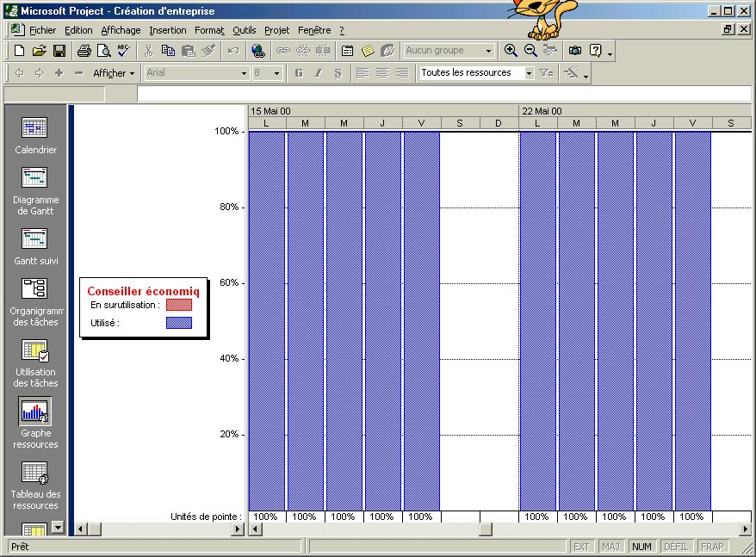Switch to Organigramme des tâches view
The width and height of the screenshot is (756, 557).
35,302
